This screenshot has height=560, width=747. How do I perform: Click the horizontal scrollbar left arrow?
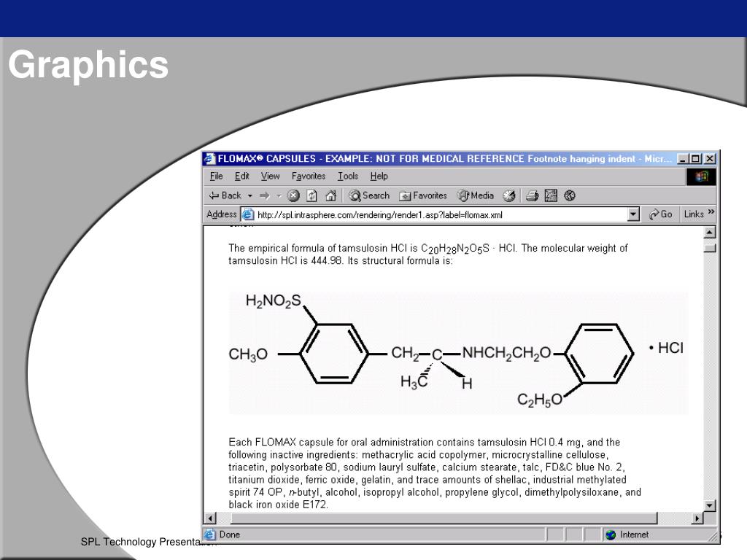pos(210,518)
